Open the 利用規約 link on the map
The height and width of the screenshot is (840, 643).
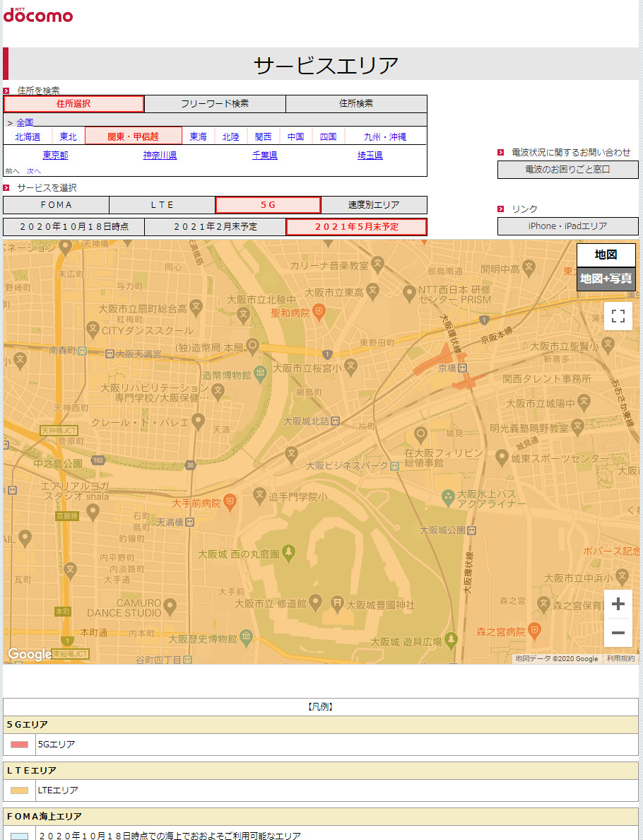pos(620,658)
